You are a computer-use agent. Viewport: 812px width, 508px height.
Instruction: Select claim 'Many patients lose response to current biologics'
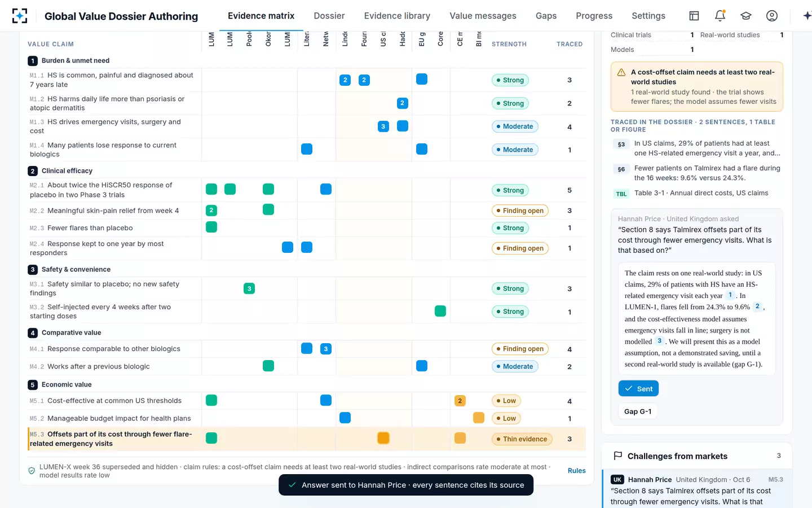pos(114,150)
